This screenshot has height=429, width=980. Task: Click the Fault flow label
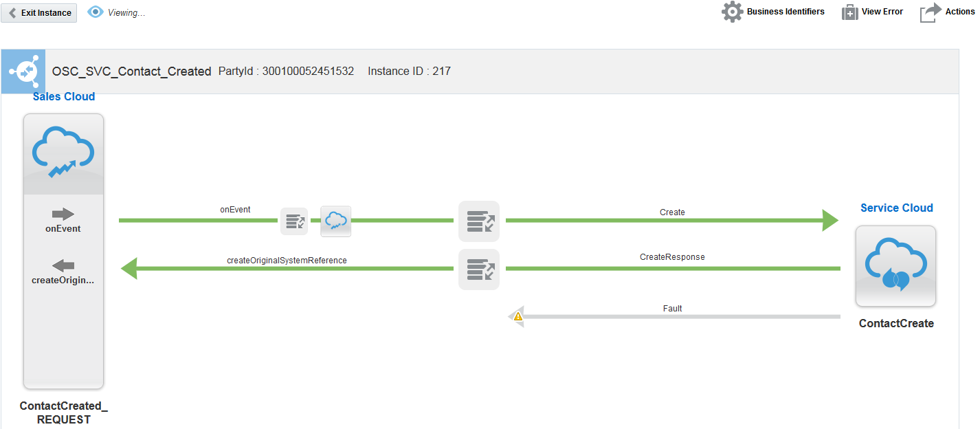[672, 309]
